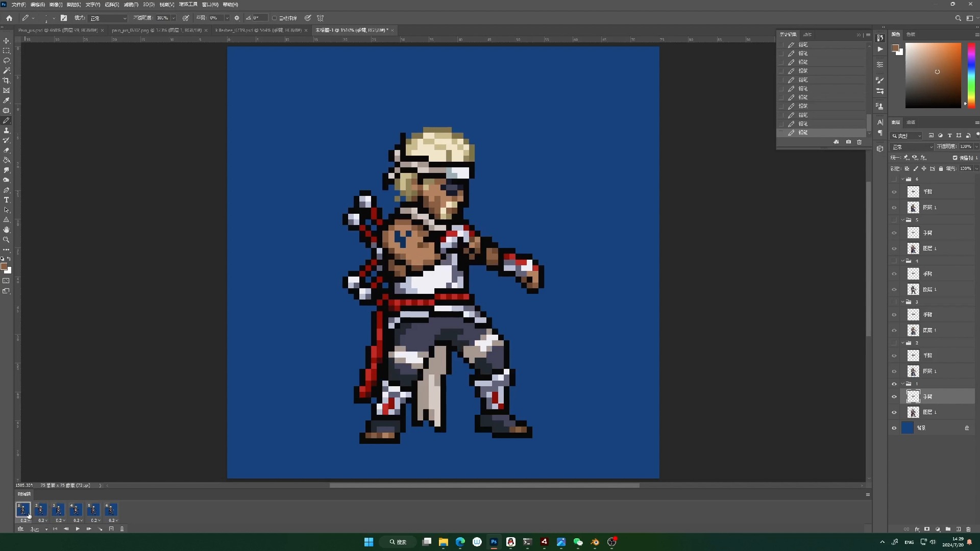Open the Windows Start menu
The image size is (980, 551).
369,542
